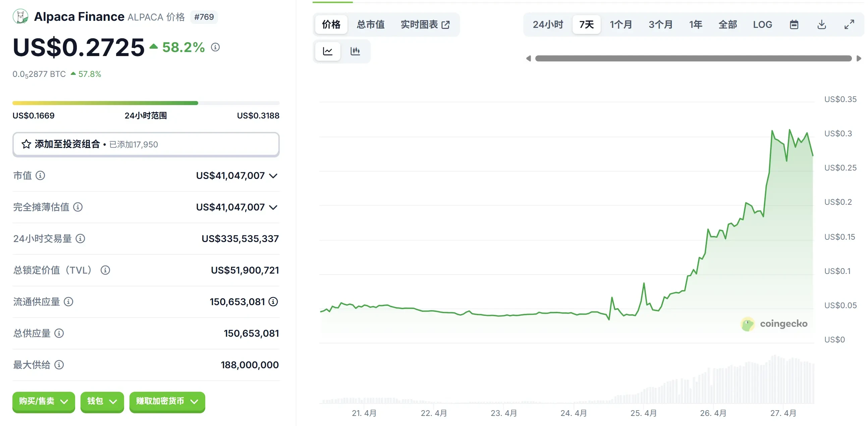Click 添加至投资组合 to add to portfolio
This screenshot has width=868, height=426.
(67, 144)
